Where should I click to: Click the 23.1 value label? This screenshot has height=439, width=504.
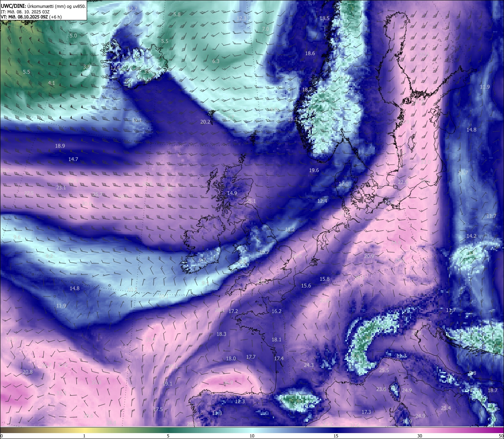pos(61,187)
